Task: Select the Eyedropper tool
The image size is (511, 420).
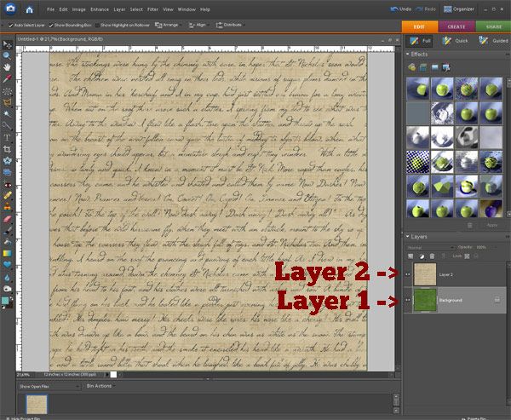Action: click(x=7, y=78)
